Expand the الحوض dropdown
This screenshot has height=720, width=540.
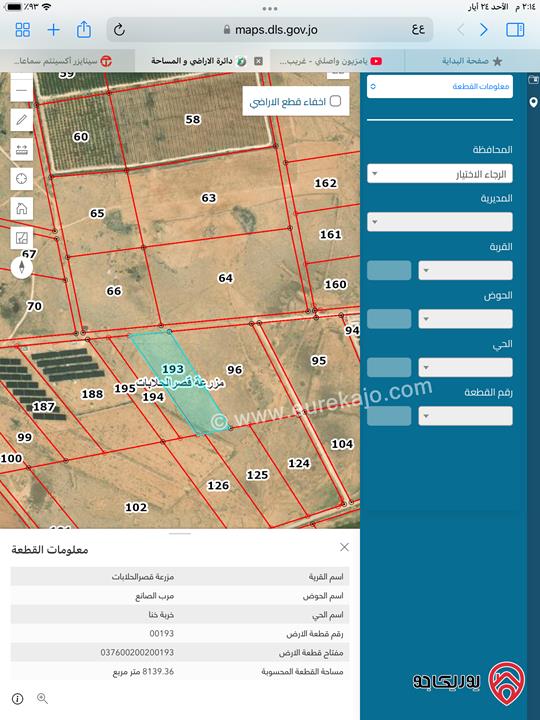click(466, 319)
